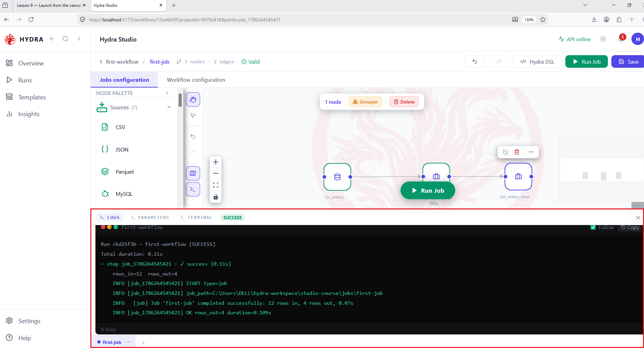Select the src_orders database node
The width and height of the screenshot is (644, 348).
[337, 177]
